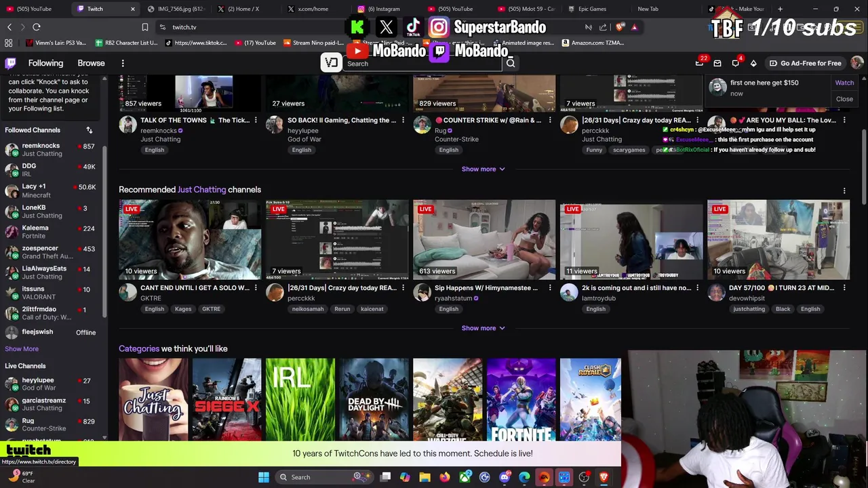This screenshot has height=488, width=868.
Task: Open Windows Start menu
Action: 264,477
